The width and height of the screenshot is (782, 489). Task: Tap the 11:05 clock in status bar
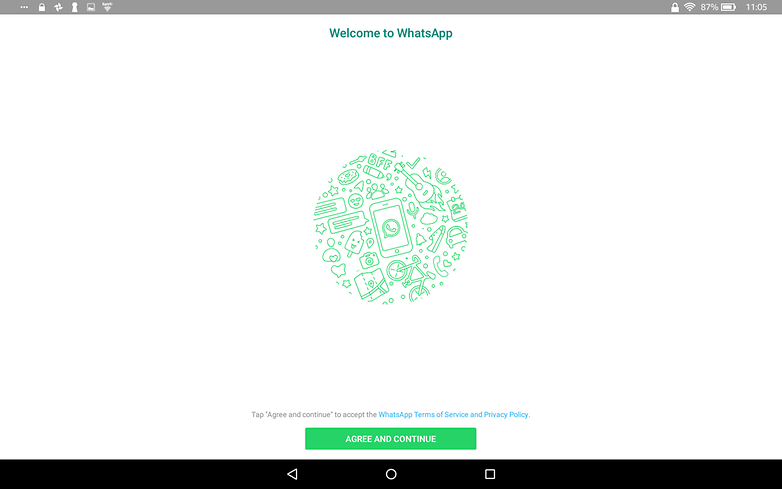click(x=756, y=7)
